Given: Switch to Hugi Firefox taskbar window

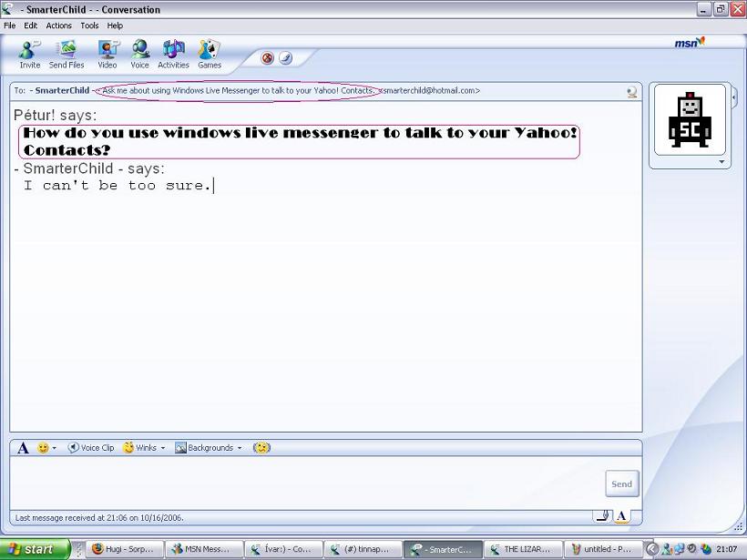Looking at the screenshot, I should pos(126,549).
